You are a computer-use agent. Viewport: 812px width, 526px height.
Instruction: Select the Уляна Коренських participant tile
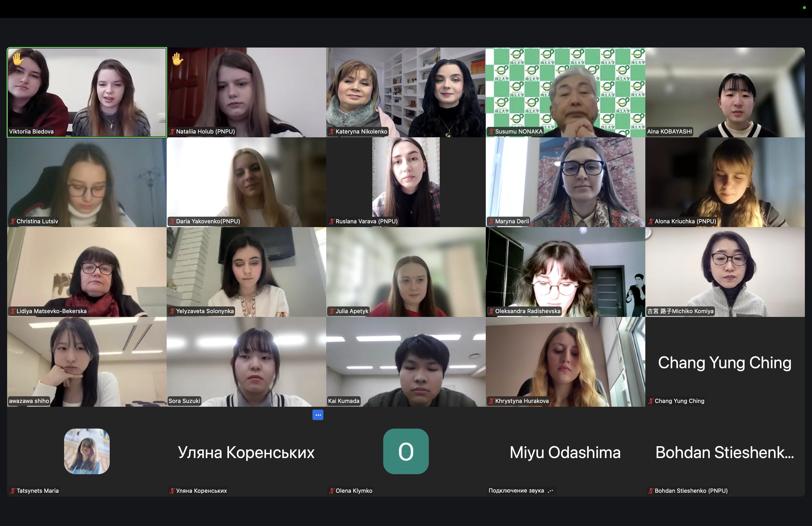pos(246,452)
